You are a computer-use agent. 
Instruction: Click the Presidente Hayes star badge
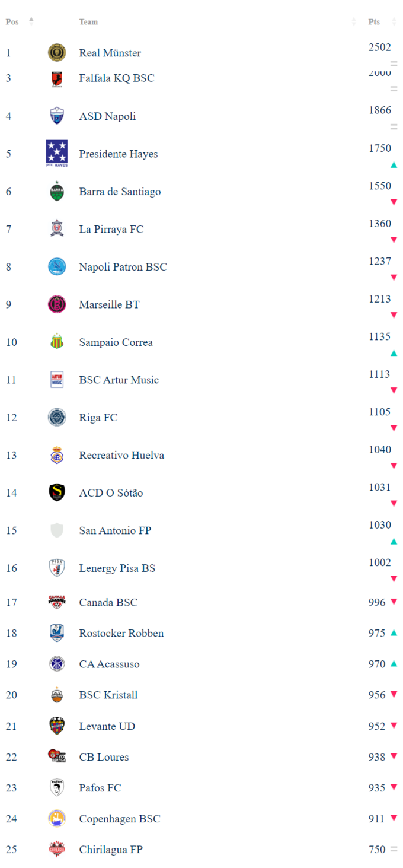[57, 153]
